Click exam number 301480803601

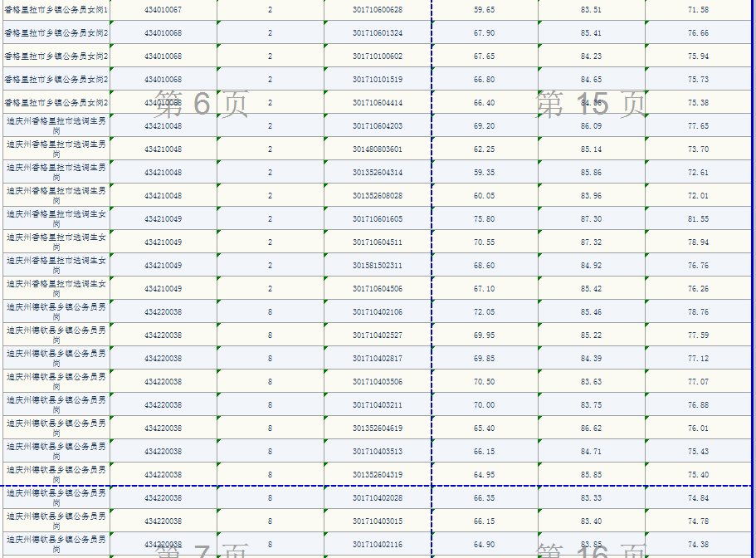click(x=378, y=149)
